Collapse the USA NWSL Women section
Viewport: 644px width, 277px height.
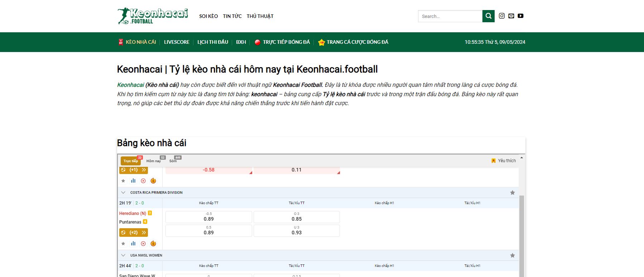tap(123, 255)
